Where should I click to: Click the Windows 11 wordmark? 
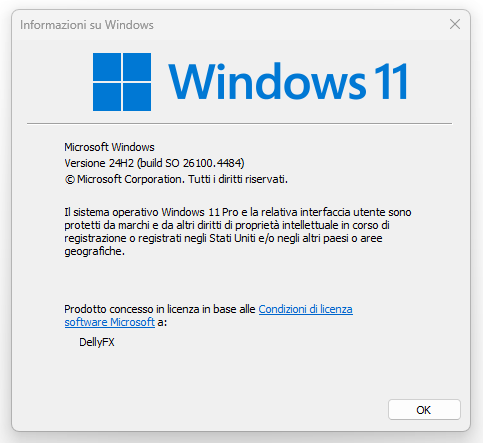[x=288, y=82]
